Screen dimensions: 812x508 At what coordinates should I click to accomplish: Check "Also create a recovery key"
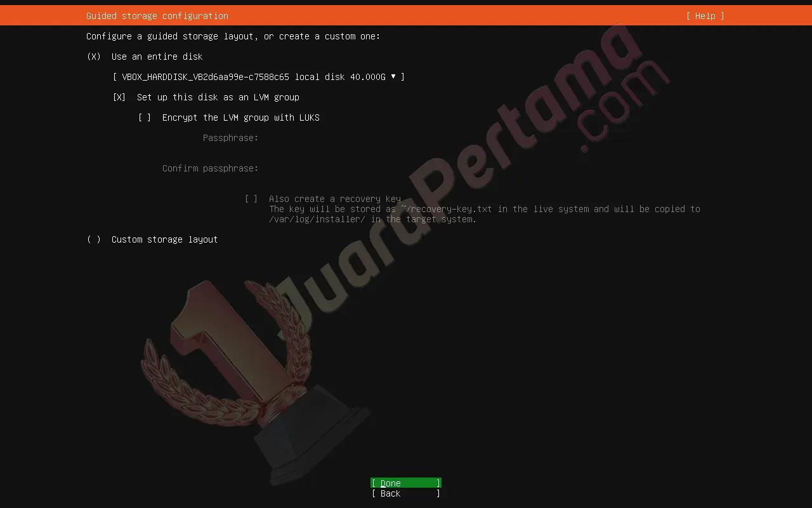tap(251, 199)
